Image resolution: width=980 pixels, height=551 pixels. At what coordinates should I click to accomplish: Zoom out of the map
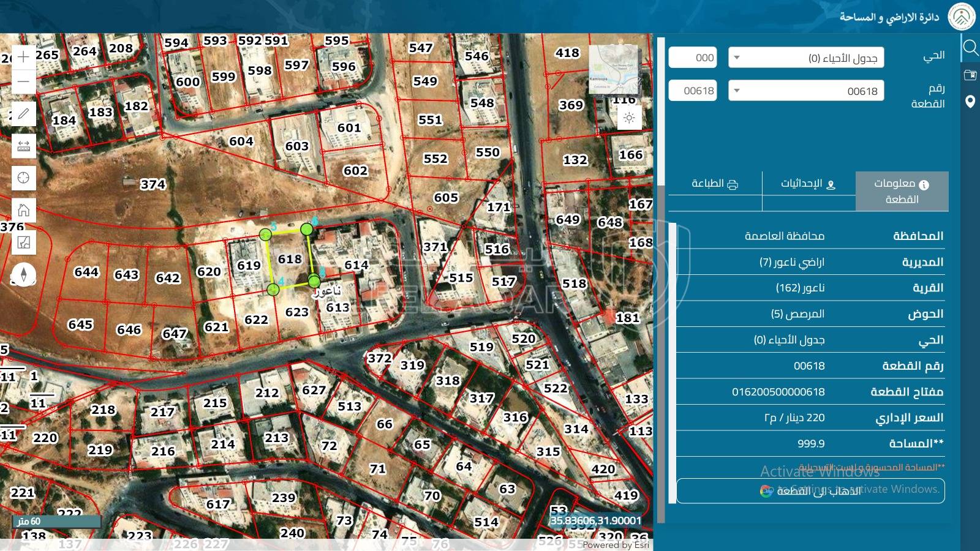pyautogui.click(x=23, y=81)
